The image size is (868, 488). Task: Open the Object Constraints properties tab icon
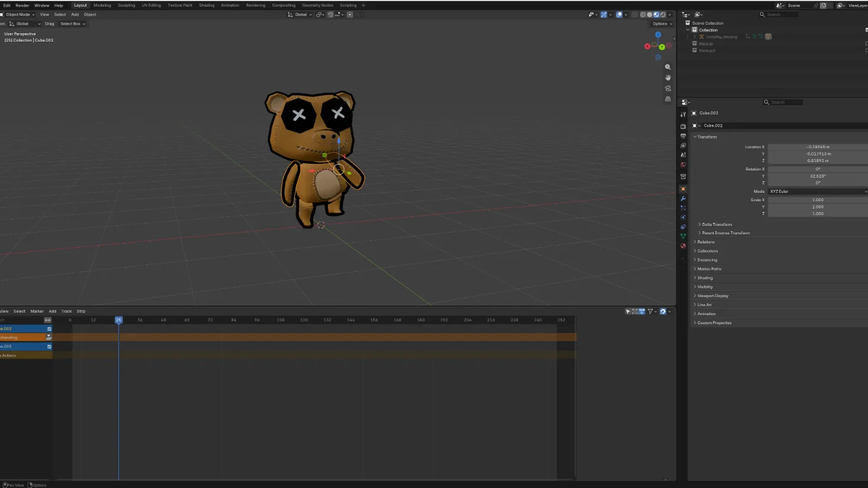pyautogui.click(x=683, y=227)
